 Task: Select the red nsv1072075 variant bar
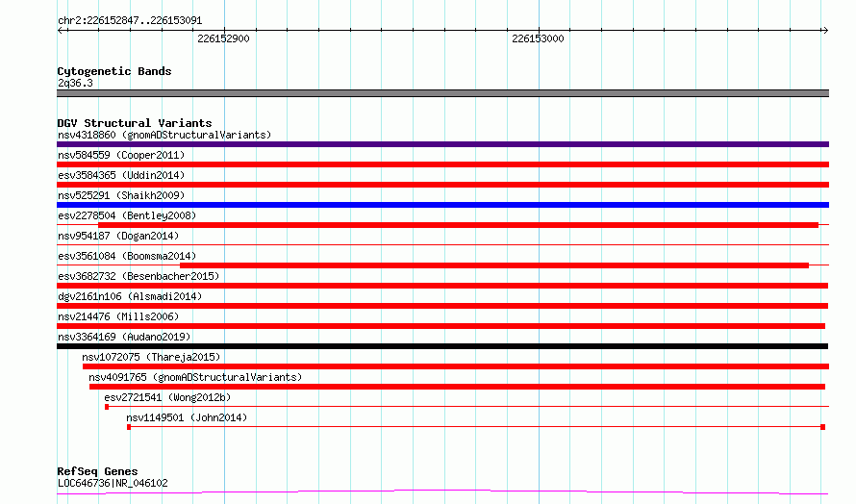click(x=456, y=366)
